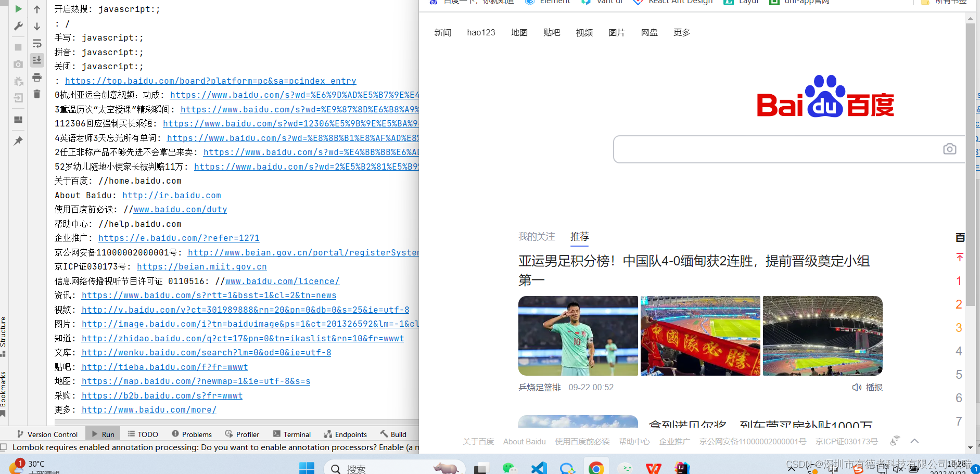980x474 pixels.
Task: Open the thumbnail with the red banner crowd
Action: tap(701, 336)
